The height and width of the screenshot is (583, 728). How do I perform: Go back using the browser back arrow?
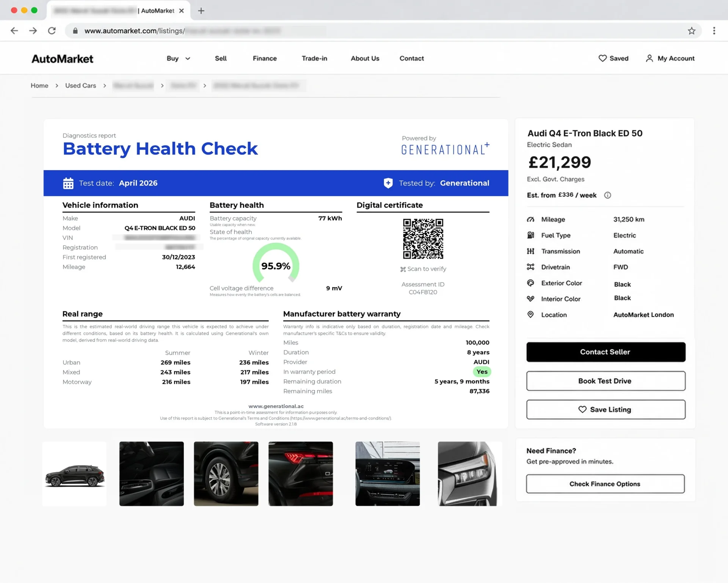coord(14,31)
